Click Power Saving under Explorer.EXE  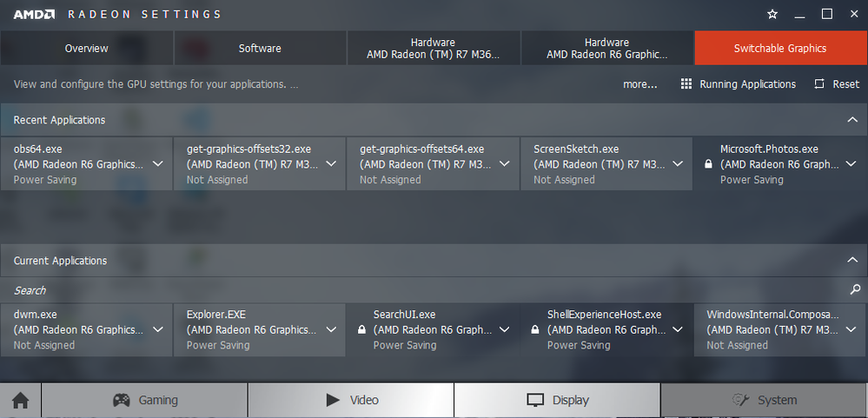[218, 345]
